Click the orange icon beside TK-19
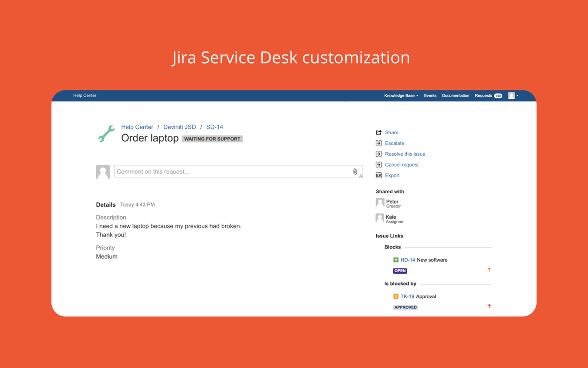The height and width of the screenshot is (368, 588). (x=396, y=296)
